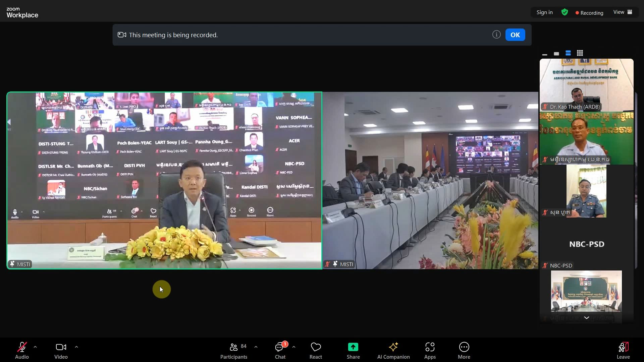Expand video options caret
Image resolution: width=644 pixels, height=362 pixels.
tap(76, 347)
